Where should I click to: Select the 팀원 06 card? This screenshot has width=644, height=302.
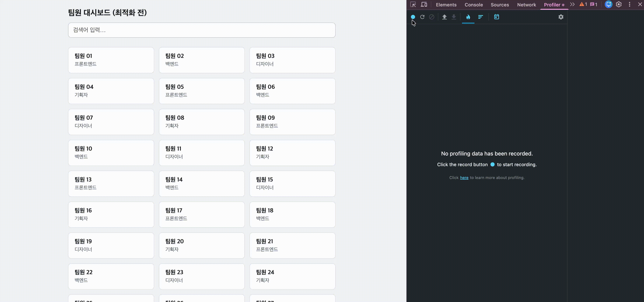click(292, 91)
